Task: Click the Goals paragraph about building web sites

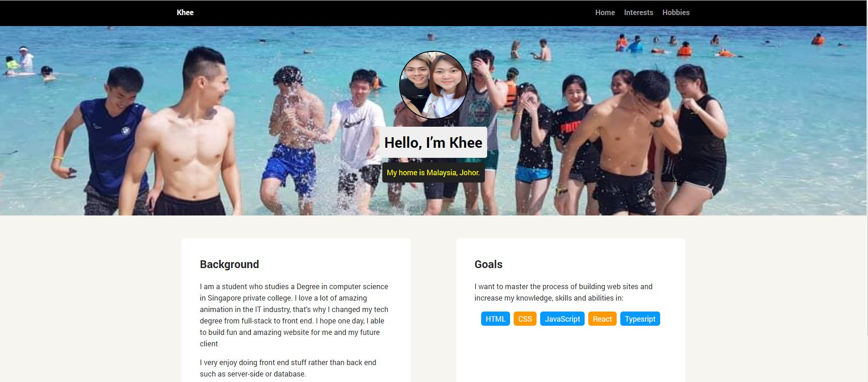Action: [564, 292]
